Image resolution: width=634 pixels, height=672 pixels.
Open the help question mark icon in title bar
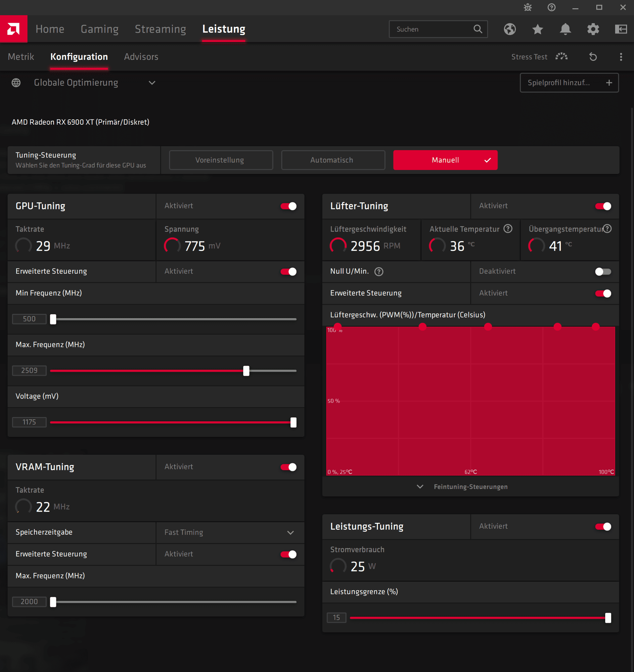552,7
